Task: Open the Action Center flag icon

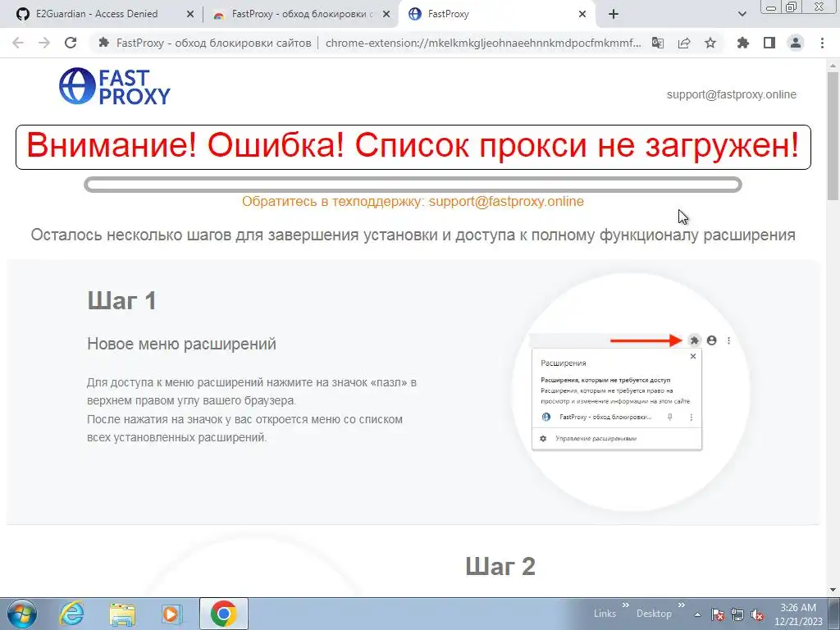Action: point(717,614)
